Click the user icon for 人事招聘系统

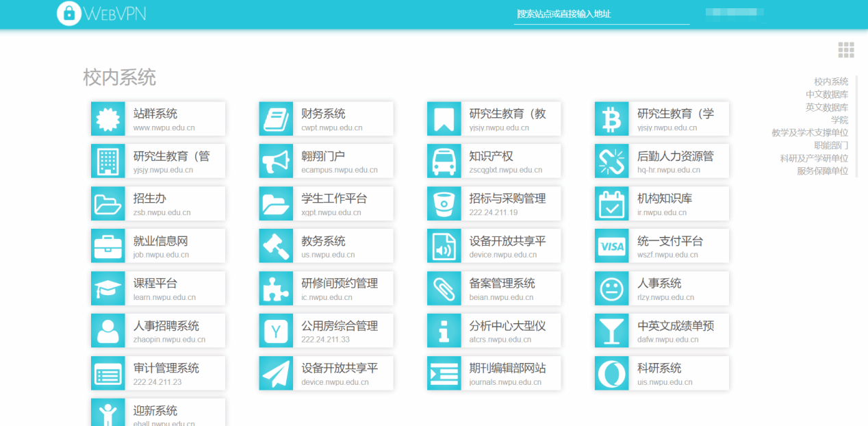(108, 331)
